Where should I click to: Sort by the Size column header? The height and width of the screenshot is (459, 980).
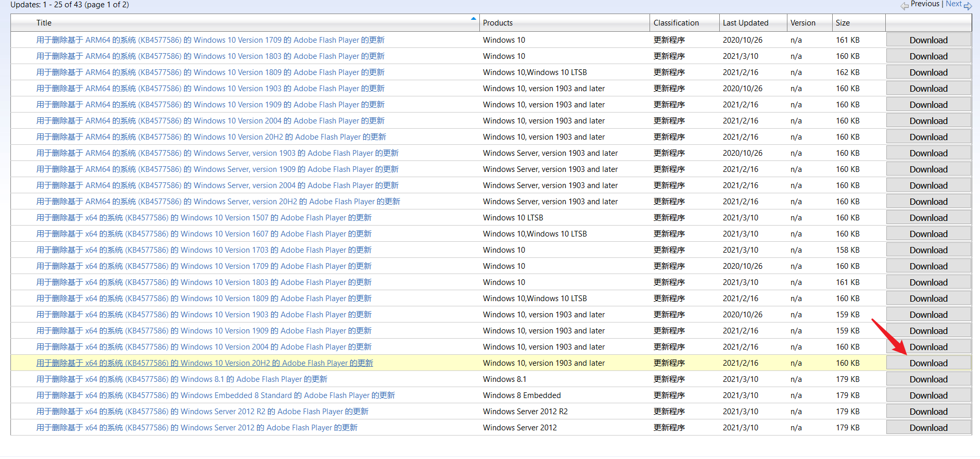(x=843, y=23)
